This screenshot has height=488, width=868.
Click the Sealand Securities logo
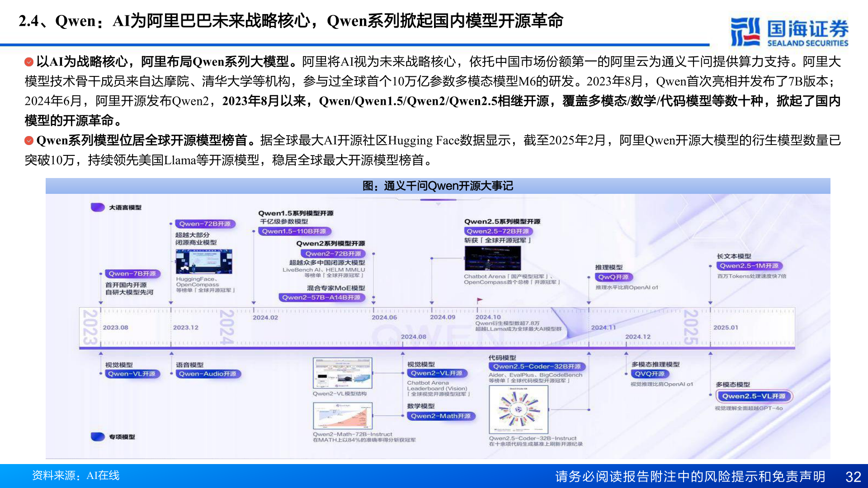pos(789,32)
